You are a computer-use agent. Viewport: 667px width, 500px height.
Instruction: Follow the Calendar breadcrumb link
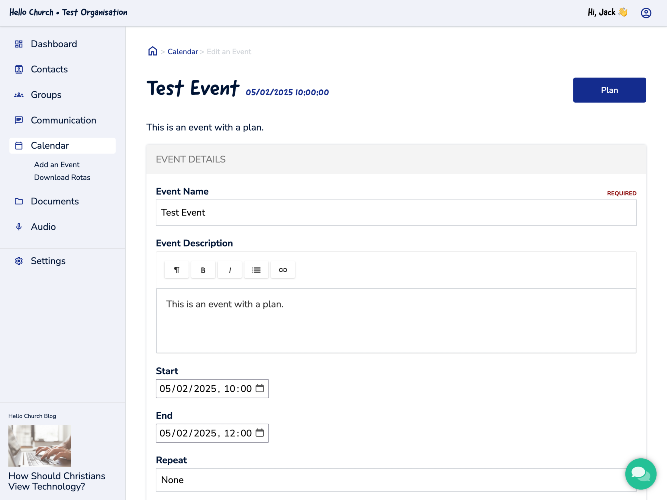click(182, 51)
